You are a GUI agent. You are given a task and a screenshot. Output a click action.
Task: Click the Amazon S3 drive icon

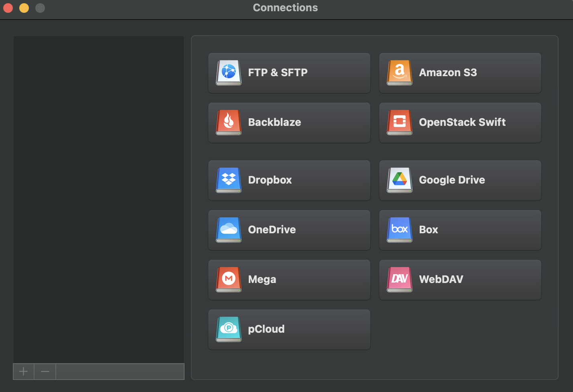[x=400, y=73]
